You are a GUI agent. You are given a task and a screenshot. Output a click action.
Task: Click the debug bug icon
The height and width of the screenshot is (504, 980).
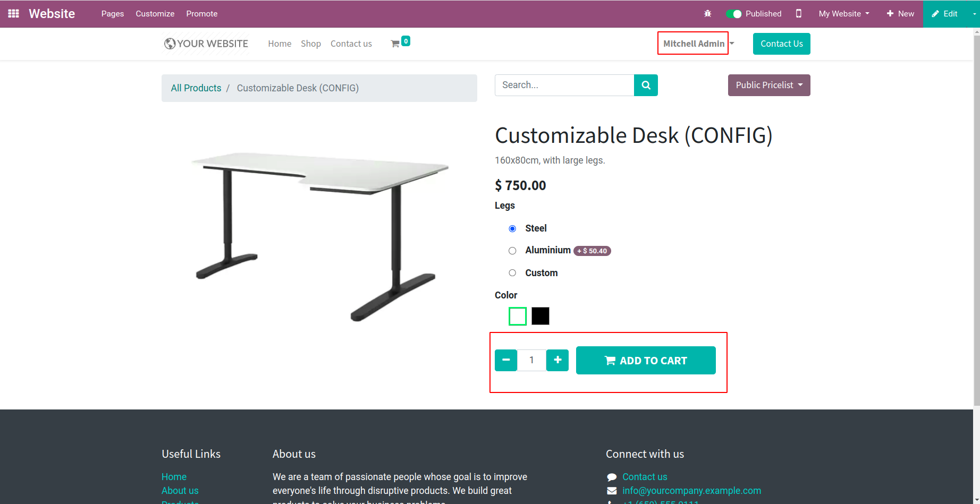707,14
